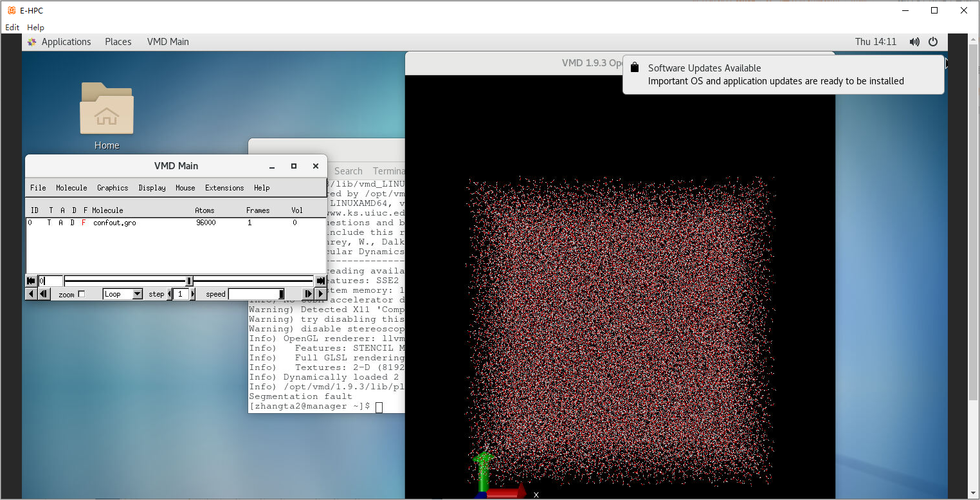Image resolution: width=980 pixels, height=500 pixels.
Task: Click the current frame number field
Action: [x=50, y=281]
